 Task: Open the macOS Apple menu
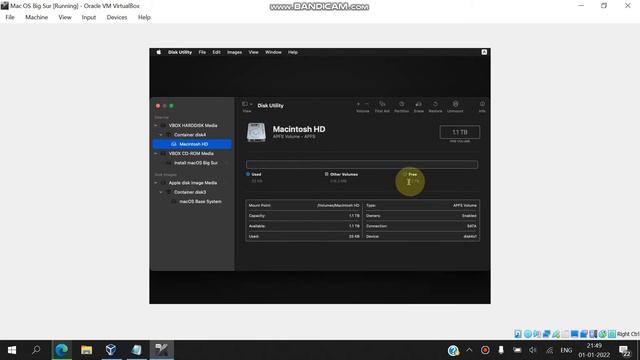(158, 52)
